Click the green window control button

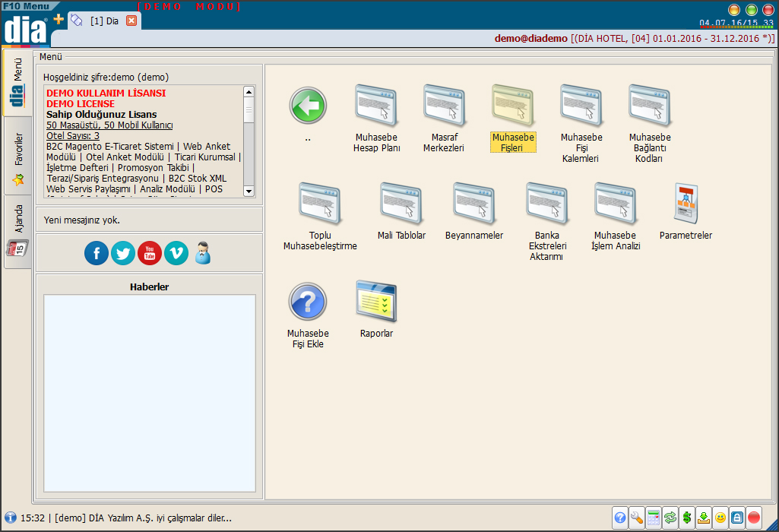[x=751, y=9]
